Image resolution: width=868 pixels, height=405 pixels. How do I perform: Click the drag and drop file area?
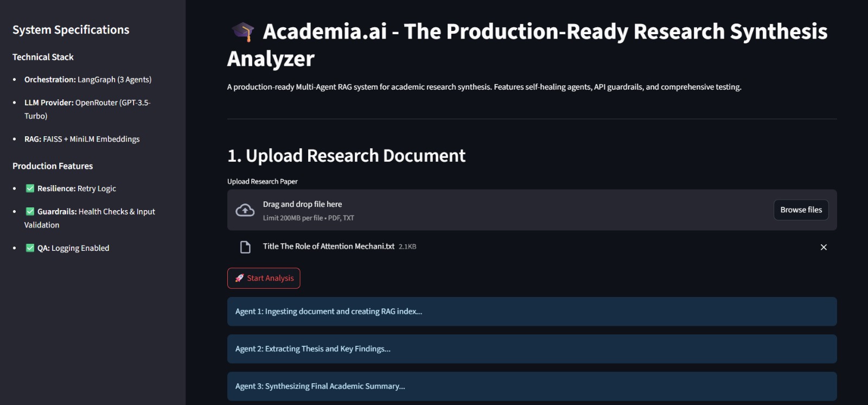pyautogui.click(x=488, y=210)
